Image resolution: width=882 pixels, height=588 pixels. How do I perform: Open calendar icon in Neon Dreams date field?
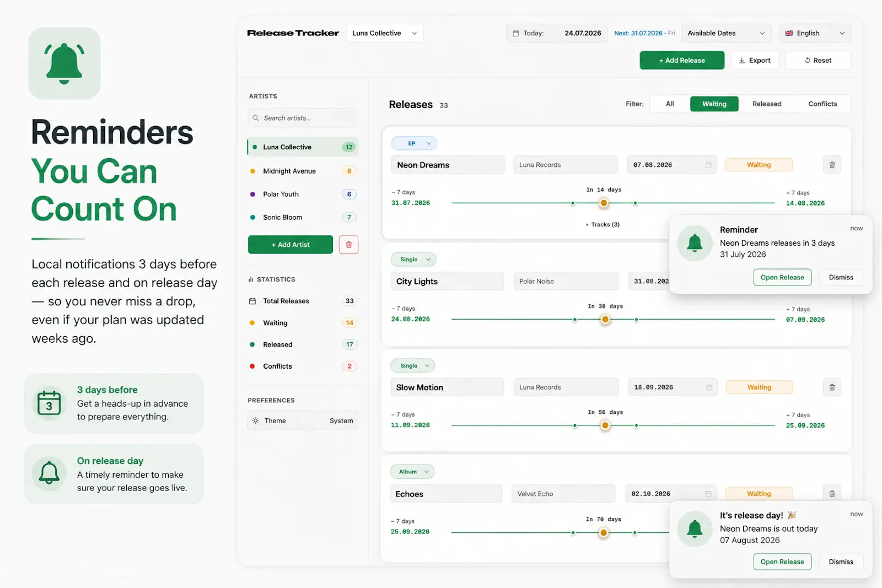point(708,165)
